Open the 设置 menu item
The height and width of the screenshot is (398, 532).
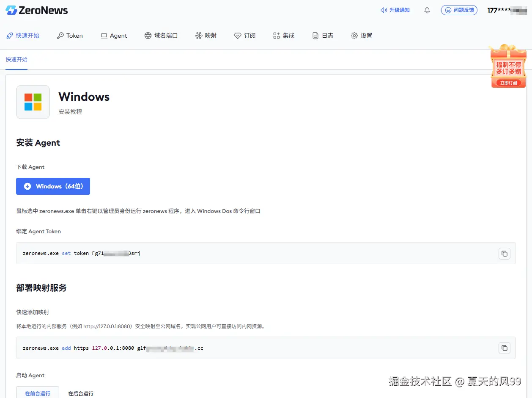click(362, 36)
